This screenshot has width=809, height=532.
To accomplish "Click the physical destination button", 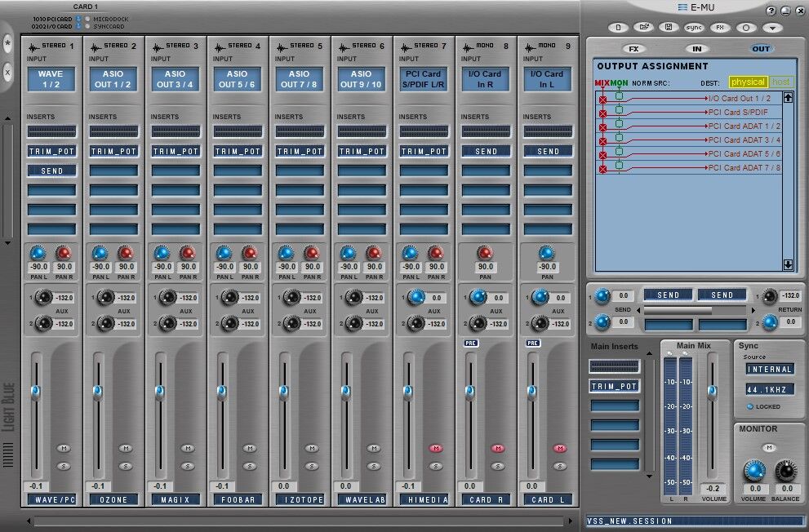I will [x=748, y=82].
